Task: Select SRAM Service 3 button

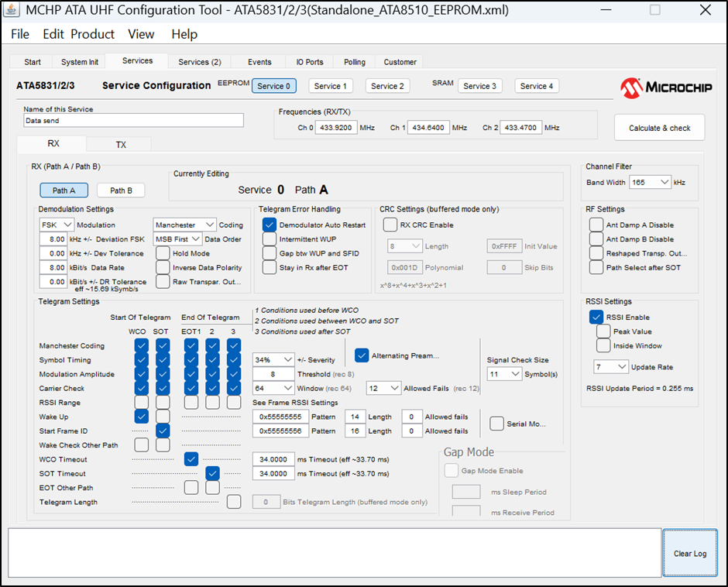Action: [x=480, y=86]
